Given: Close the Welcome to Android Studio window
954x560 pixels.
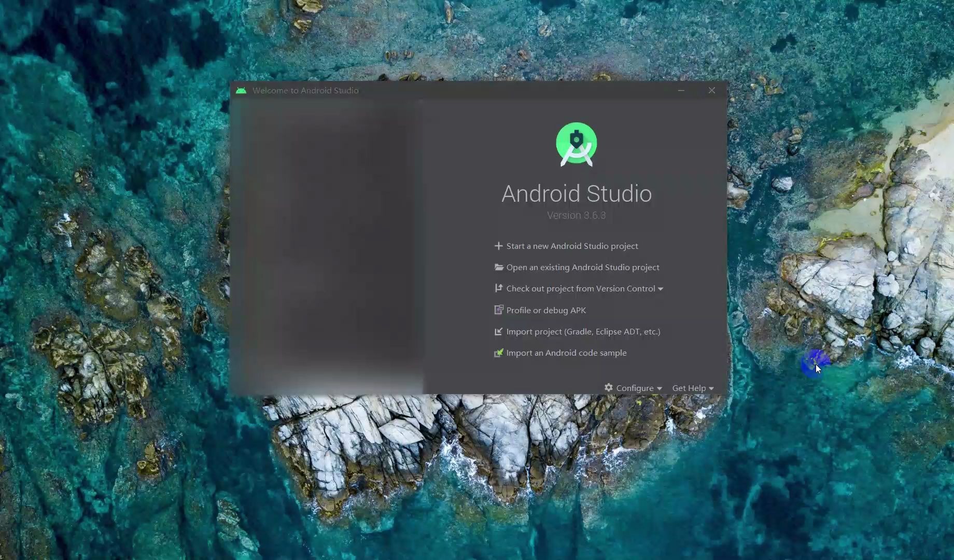Looking at the screenshot, I should pyautogui.click(x=712, y=90).
